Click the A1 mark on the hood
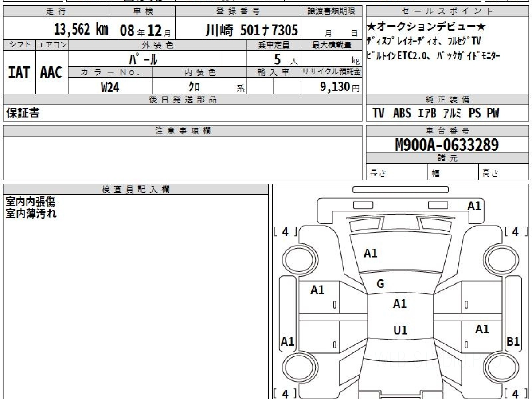The image size is (532, 399). tap(371, 254)
